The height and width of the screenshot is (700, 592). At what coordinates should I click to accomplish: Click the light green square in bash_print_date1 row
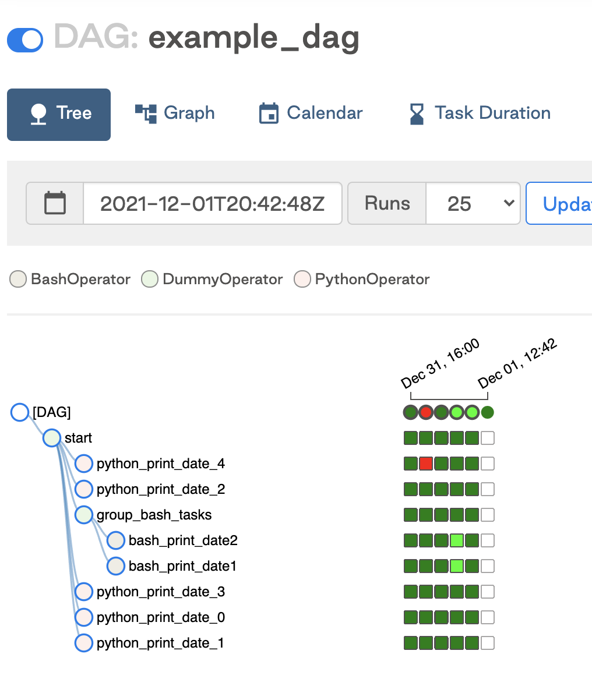tap(457, 566)
